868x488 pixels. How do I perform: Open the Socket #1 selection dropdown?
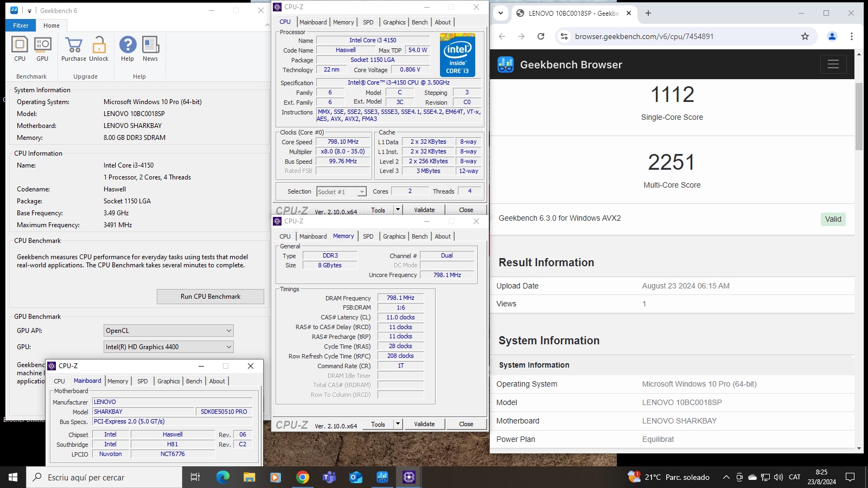342,191
